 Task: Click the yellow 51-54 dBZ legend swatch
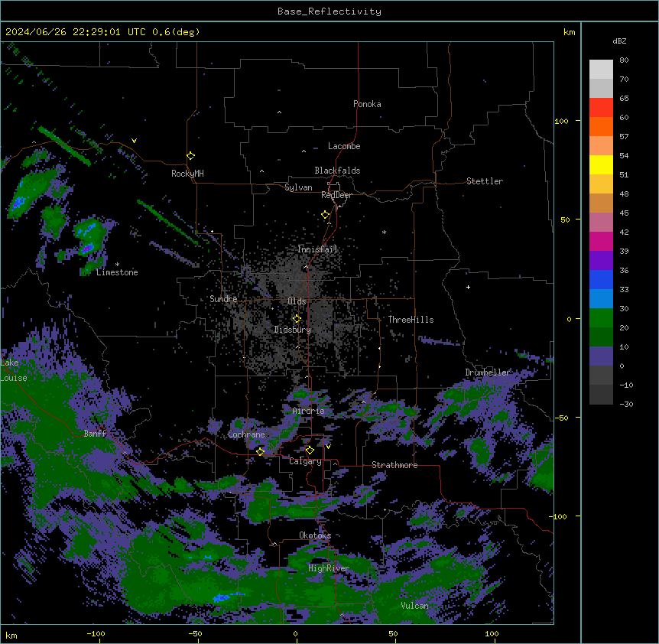point(601,164)
